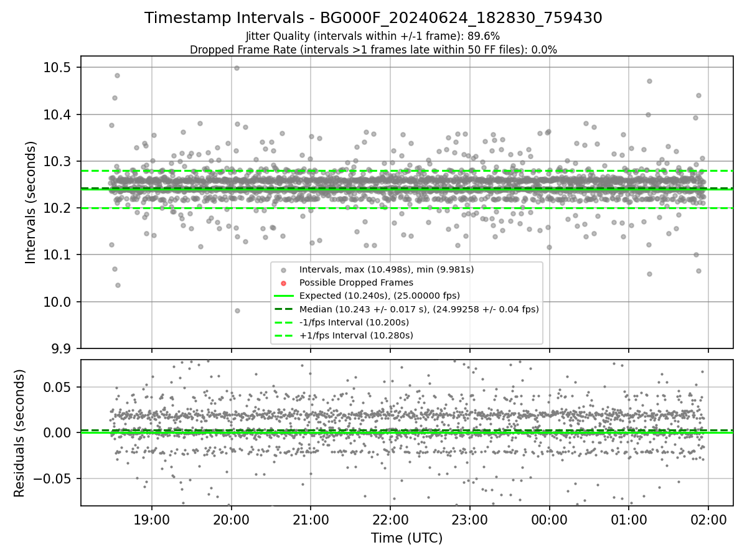Click legend entry '+1/fps Interval (10.280s)'
The width and height of the screenshot is (747, 560).
pyautogui.click(x=356, y=335)
